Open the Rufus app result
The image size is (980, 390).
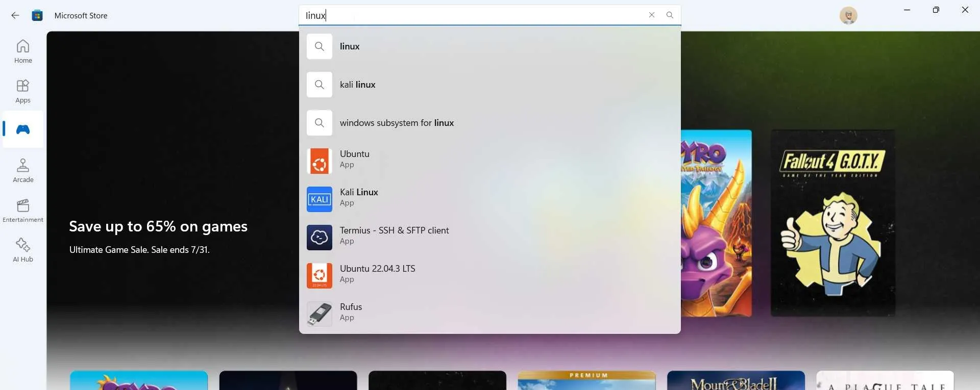[489, 314]
